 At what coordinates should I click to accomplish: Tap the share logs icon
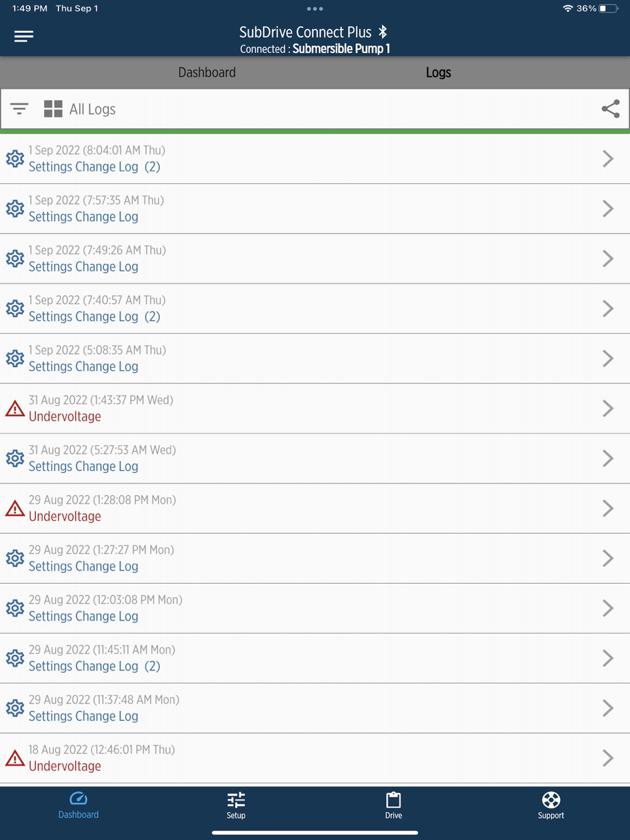[610, 109]
